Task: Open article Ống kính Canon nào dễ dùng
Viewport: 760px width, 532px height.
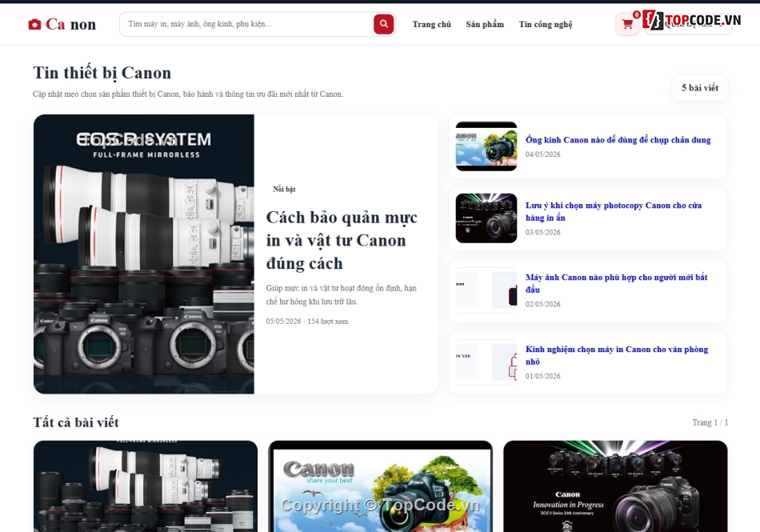Action: pyautogui.click(x=618, y=139)
